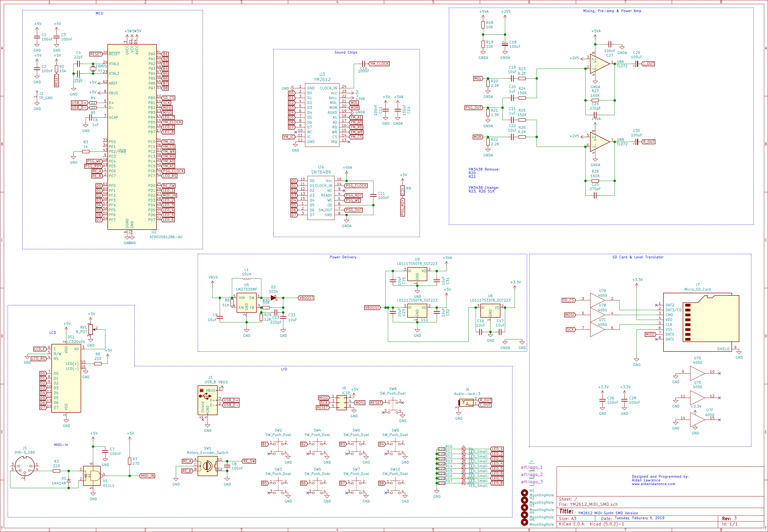768x532 pixels.
Task: Click the Power Delivery section title
Action: [x=343, y=257]
